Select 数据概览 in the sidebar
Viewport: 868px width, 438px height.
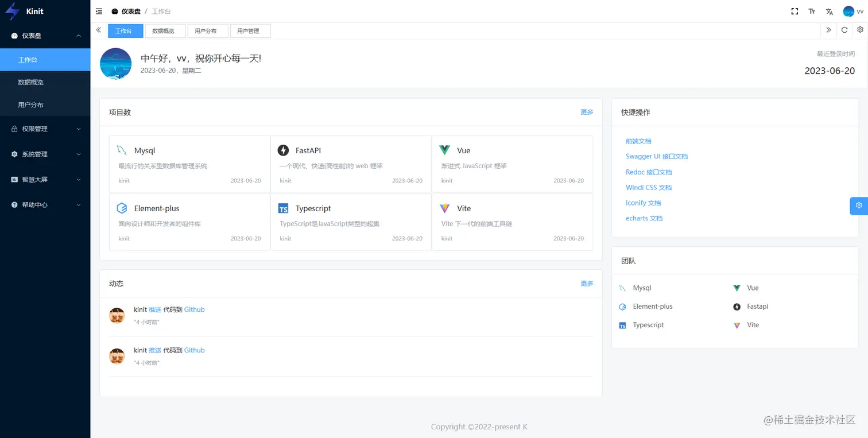point(45,82)
